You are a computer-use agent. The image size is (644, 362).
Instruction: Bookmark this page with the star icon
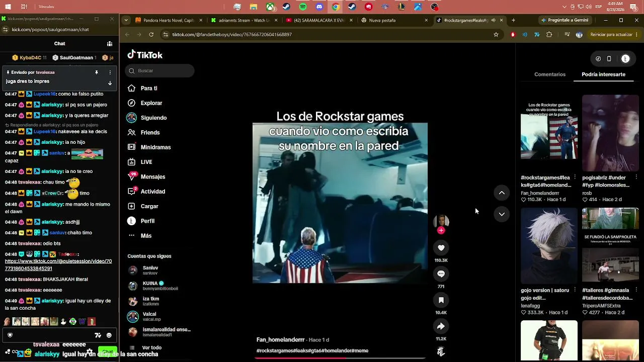(496, 35)
